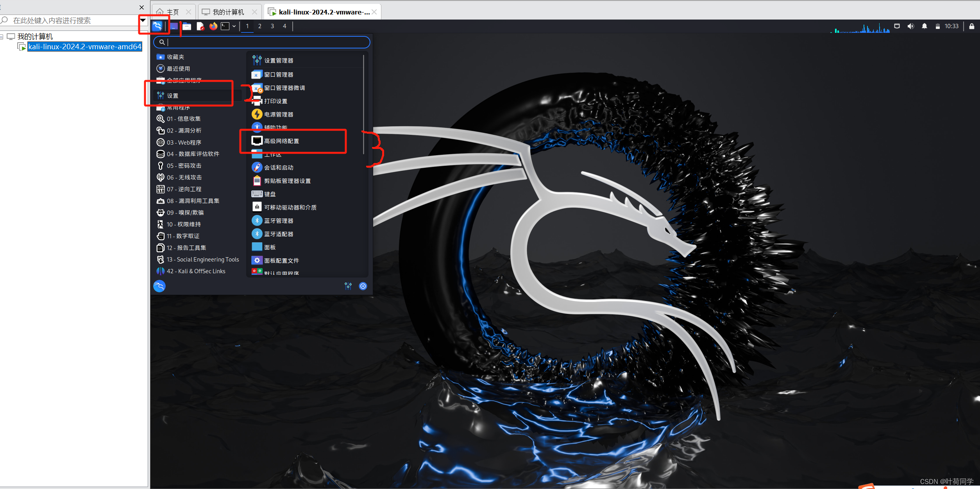
Task: Open 电源管理器
Action: pyautogui.click(x=306, y=115)
